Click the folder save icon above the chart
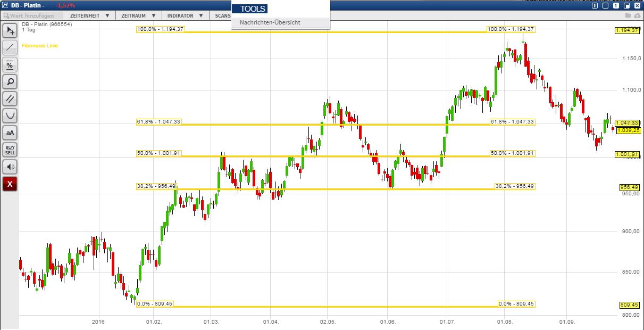 (x=627, y=16)
